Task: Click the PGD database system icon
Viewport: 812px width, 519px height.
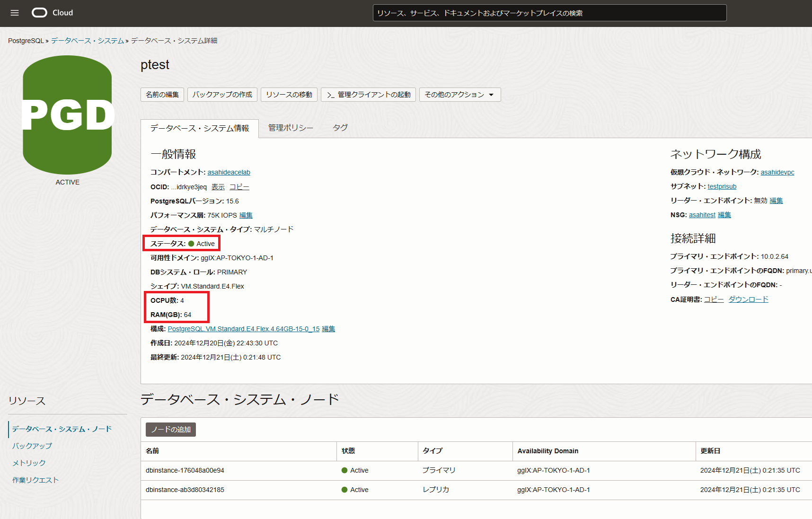Action: (67, 115)
